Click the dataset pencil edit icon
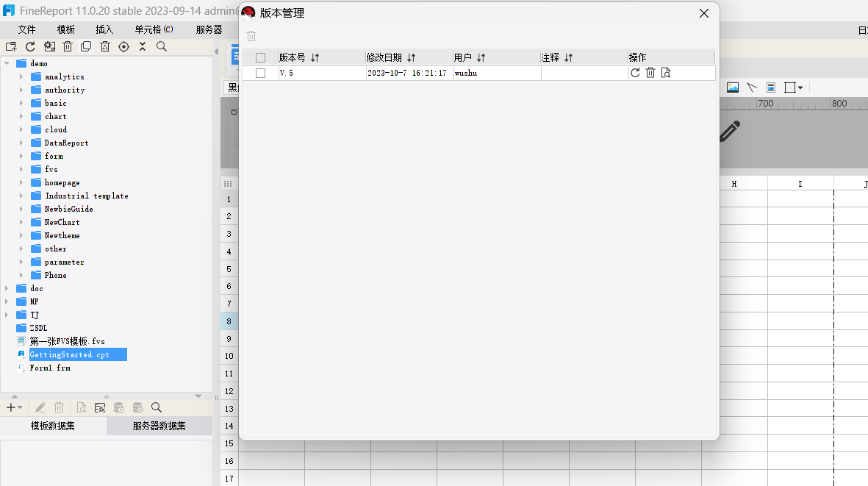 pos(40,408)
